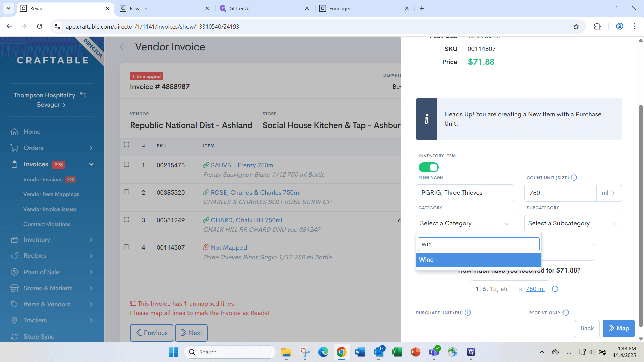Click the Back button in the mapping panel
Viewport: 644px width, 362px height.
[587, 328]
